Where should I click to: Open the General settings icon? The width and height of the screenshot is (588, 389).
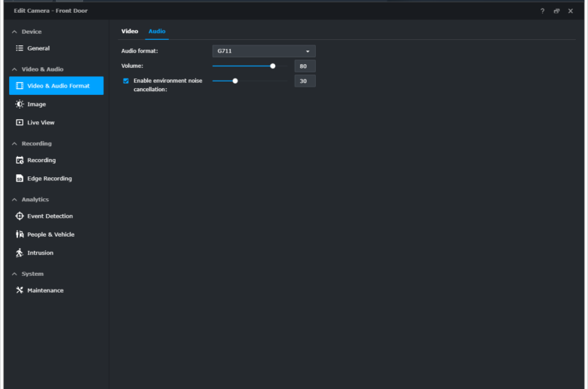click(20, 48)
